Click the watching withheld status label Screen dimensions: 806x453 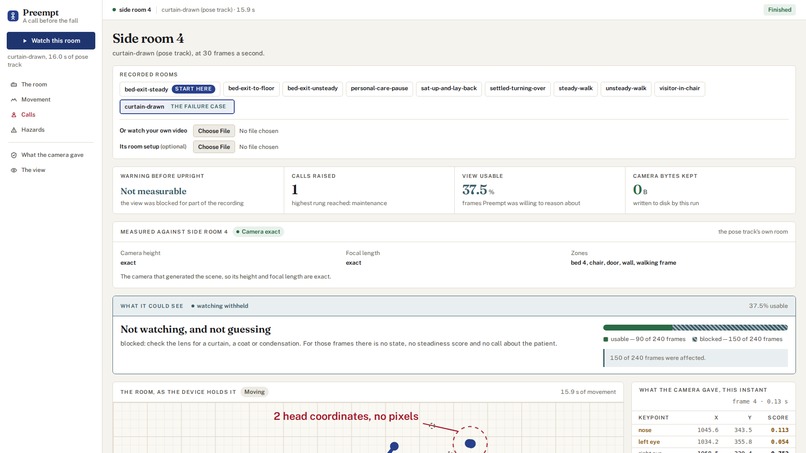[219, 306]
